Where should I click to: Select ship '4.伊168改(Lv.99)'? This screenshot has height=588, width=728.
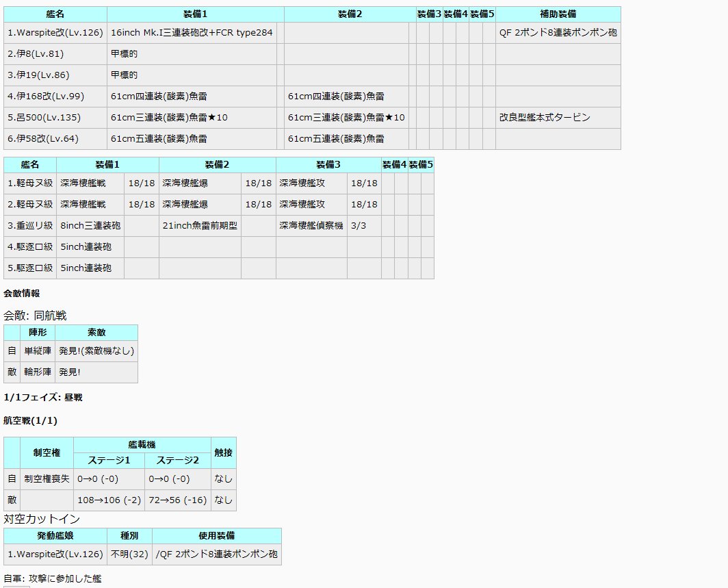tap(55, 97)
